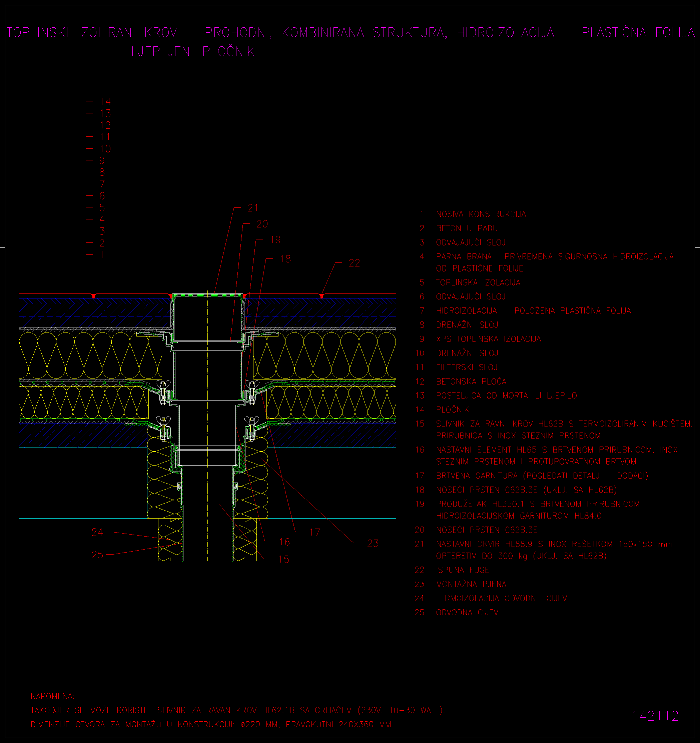Click legend text 'ISPUNA FUGE'
The width and height of the screenshot is (700, 743).
click(463, 570)
